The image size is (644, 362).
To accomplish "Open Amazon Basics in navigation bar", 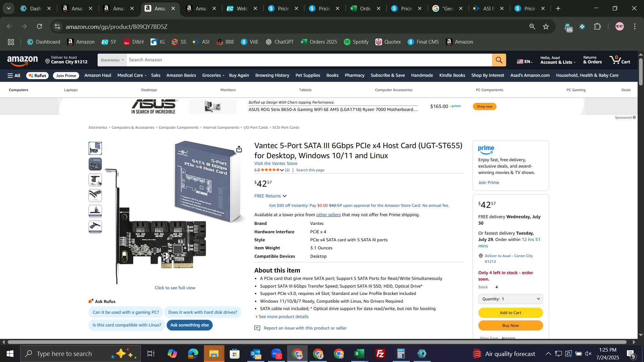I will pos(181,75).
